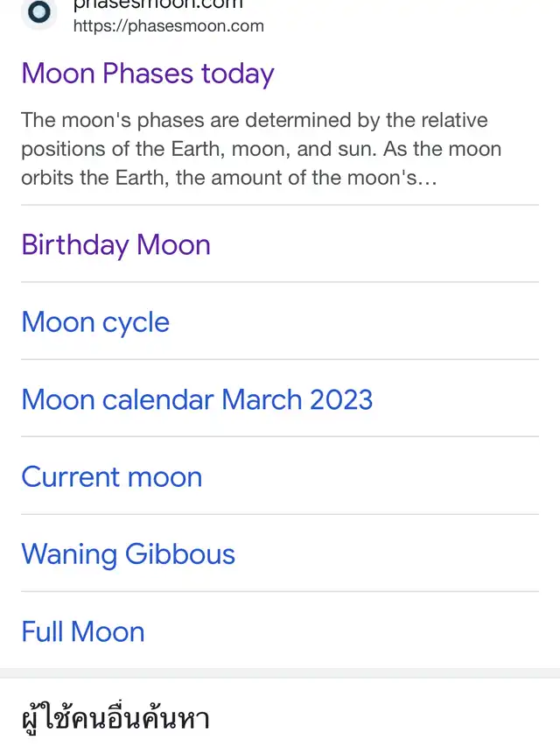Click the gray divider bar above Thai heading
This screenshot has height=747, width=560.
tap(280, 673)
